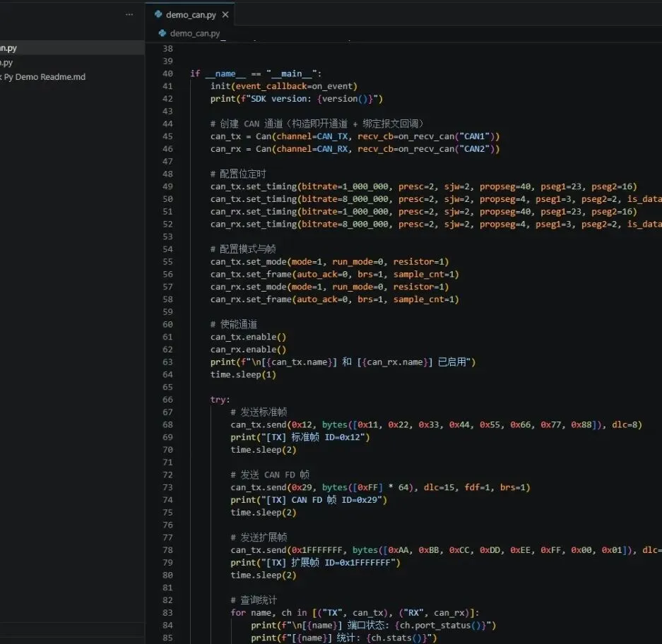Click the Python file icon in the breadcrumb

point(162,33)
